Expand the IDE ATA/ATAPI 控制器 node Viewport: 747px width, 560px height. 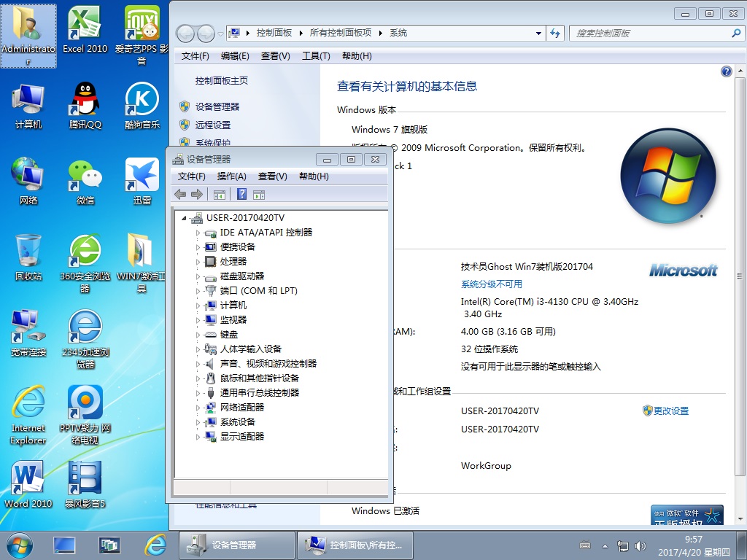[x=198, y=233]
